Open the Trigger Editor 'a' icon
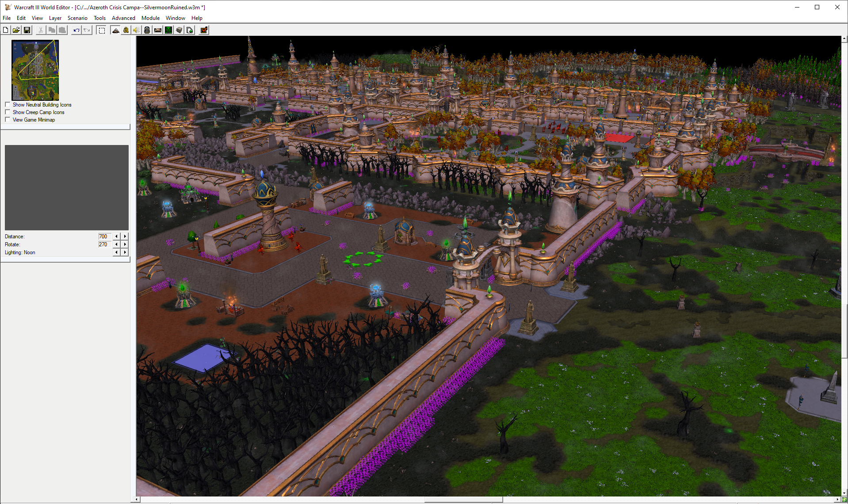The image size is (848, 504). pos(126,30)
